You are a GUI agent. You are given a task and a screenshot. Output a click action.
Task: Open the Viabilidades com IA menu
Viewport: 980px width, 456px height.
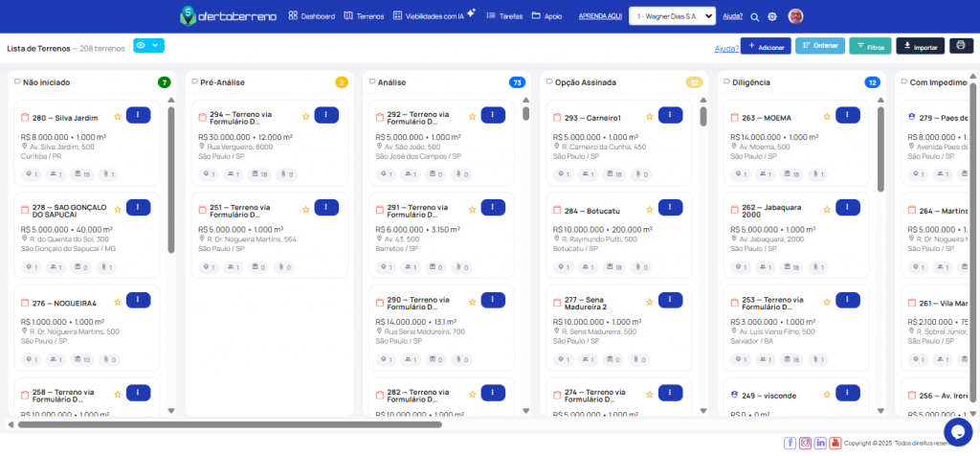coord(434,15)
